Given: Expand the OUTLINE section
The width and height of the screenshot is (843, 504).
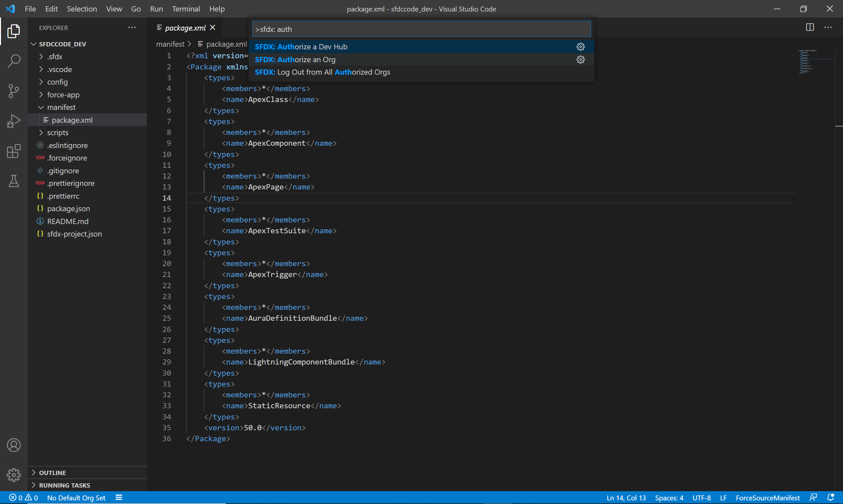Looking at the screenshot, I should pos(52,472).
